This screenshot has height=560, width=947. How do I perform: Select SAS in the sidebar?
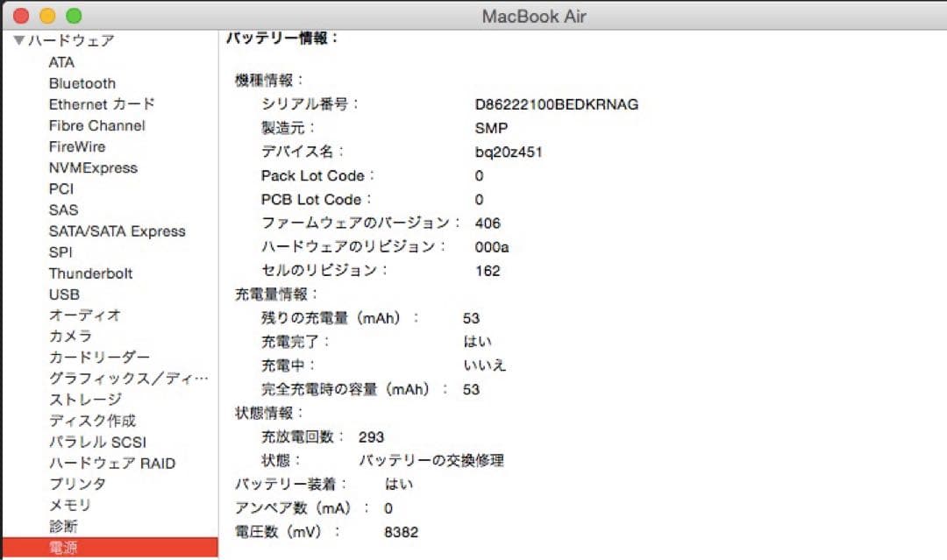(63, 210)
